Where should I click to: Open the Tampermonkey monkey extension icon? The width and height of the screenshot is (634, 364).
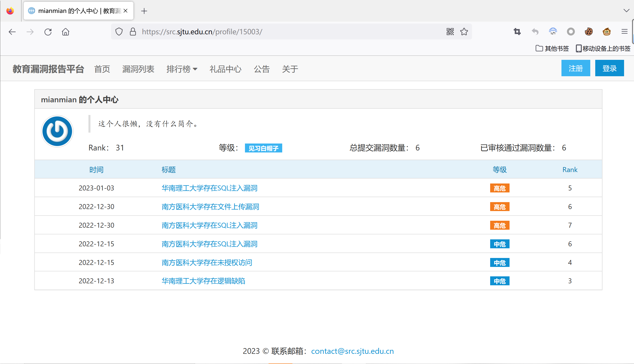[x=606, y=32]
